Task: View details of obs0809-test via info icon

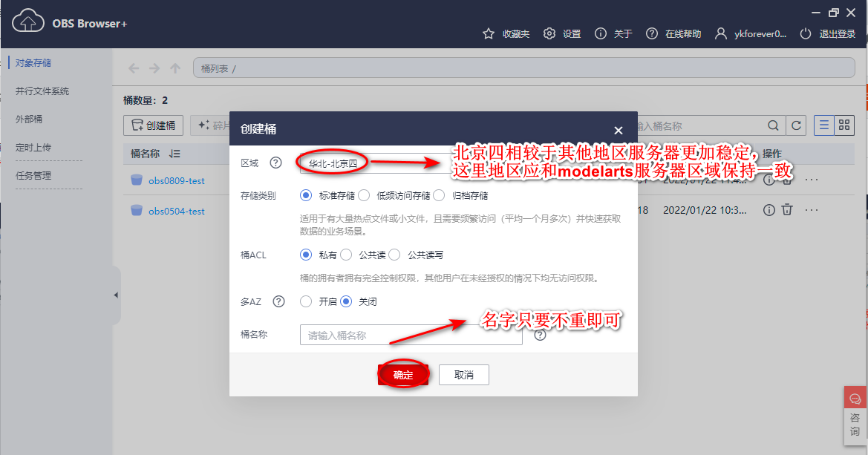Action: [769, 180]
